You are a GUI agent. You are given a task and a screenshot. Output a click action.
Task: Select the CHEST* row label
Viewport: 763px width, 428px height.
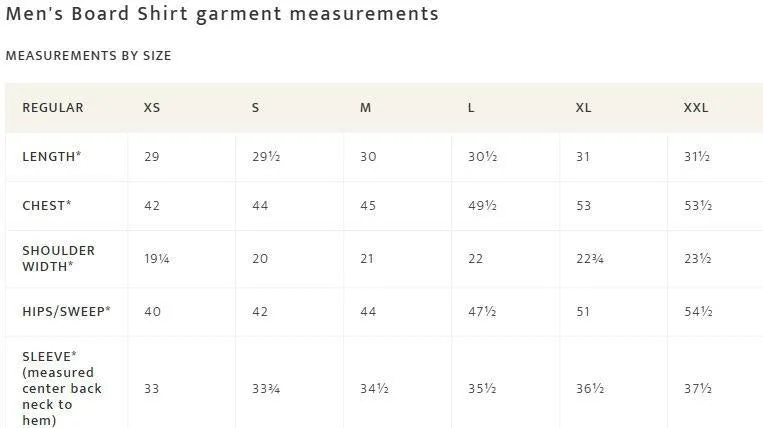coord(47,205)
